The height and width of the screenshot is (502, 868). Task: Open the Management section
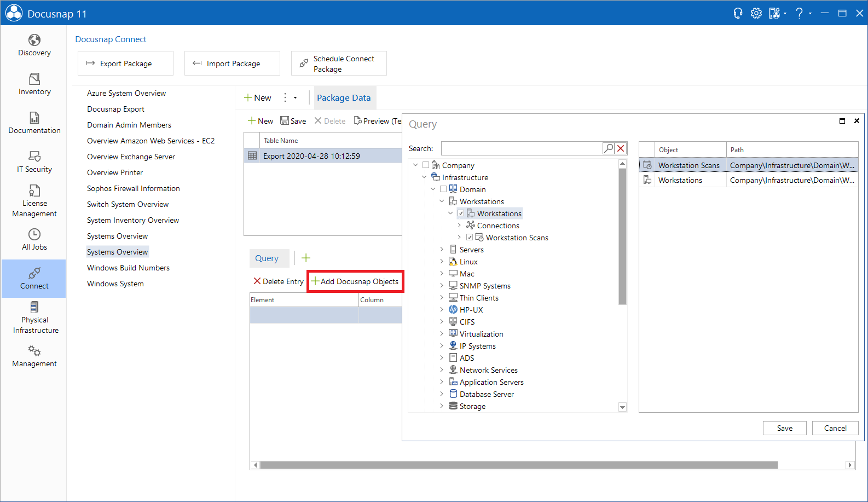[34, 356]
